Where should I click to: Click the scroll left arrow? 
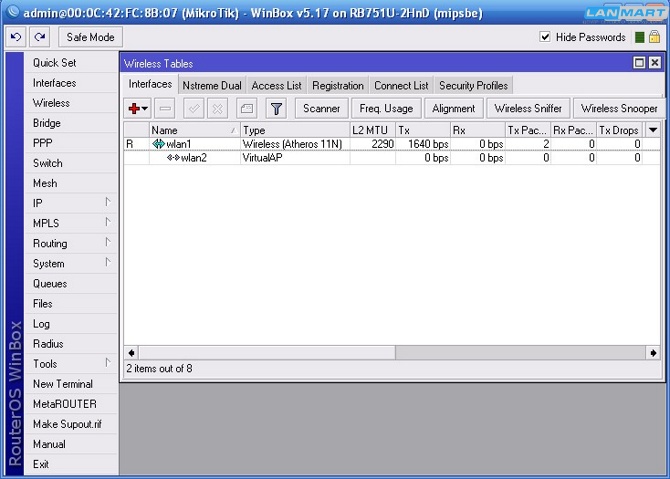tap(132, 353)
